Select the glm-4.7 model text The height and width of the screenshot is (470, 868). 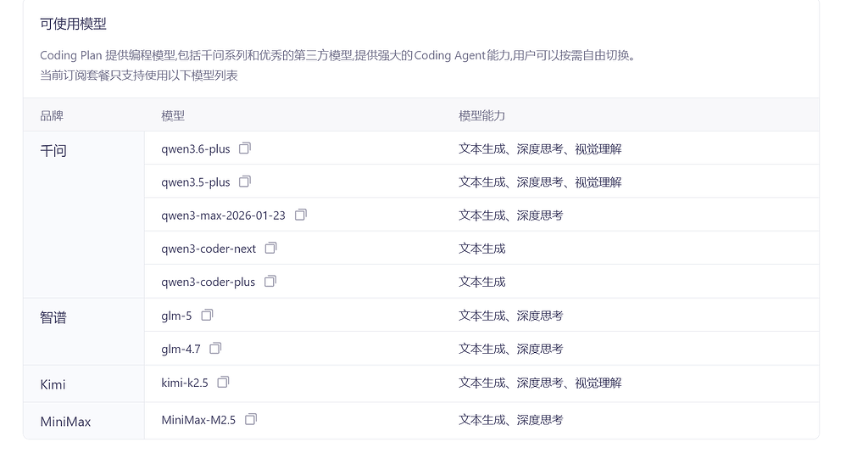point(181,350)
